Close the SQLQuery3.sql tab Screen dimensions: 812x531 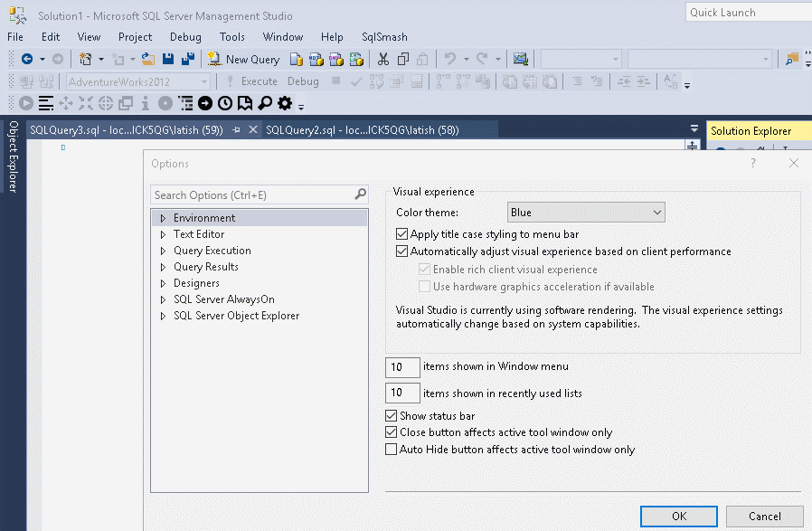click(253, 129)
